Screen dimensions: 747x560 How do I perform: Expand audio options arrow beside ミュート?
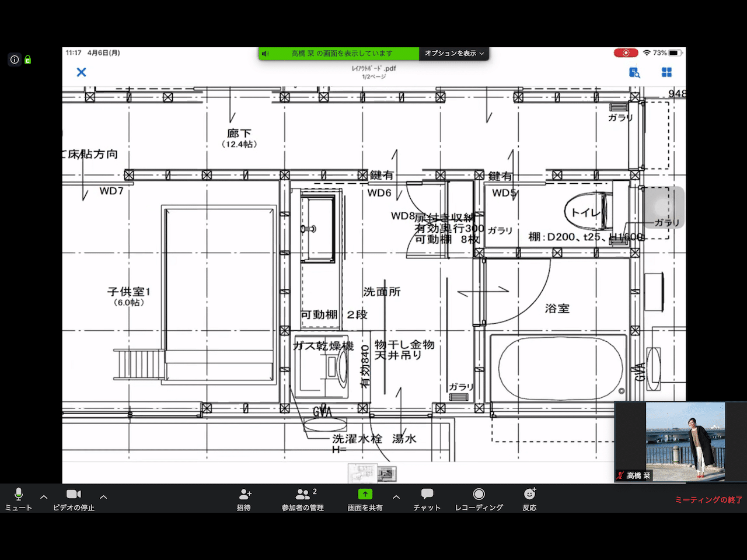pyautogui.click(x=44, y=497)
